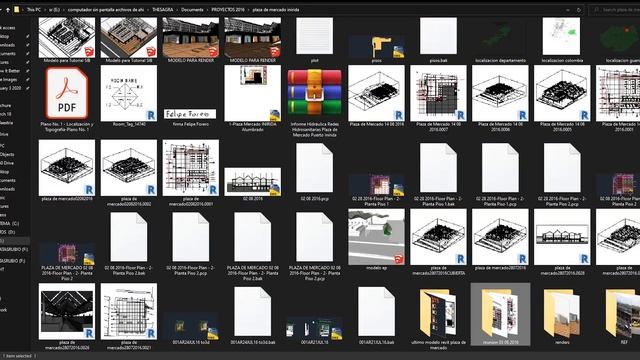Expand chevron after Documents breadcrumb
Image resolution: width=640 pixels, height=360 pixels.
point(207,9)
